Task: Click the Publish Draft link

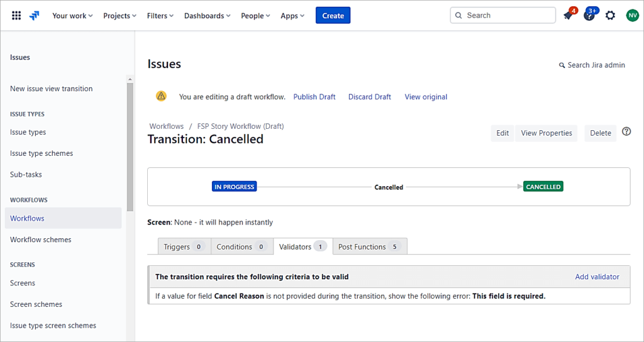Action: tap(314, 97)
